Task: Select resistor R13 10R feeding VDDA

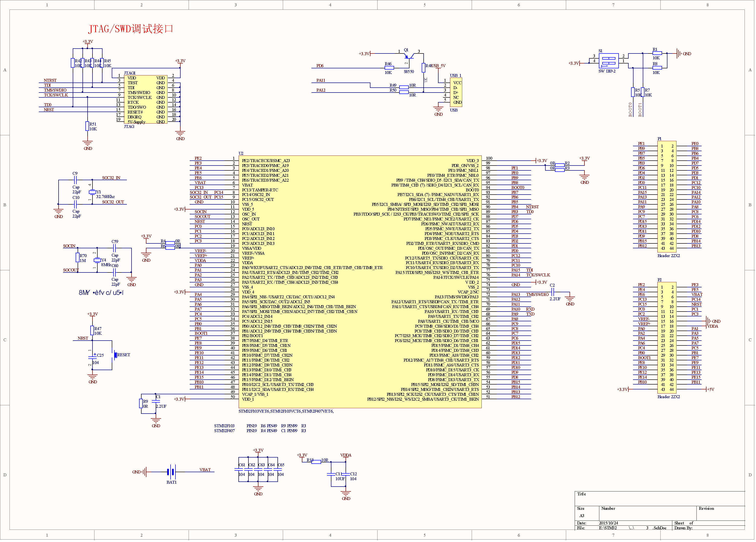Action: pos(316,462)
